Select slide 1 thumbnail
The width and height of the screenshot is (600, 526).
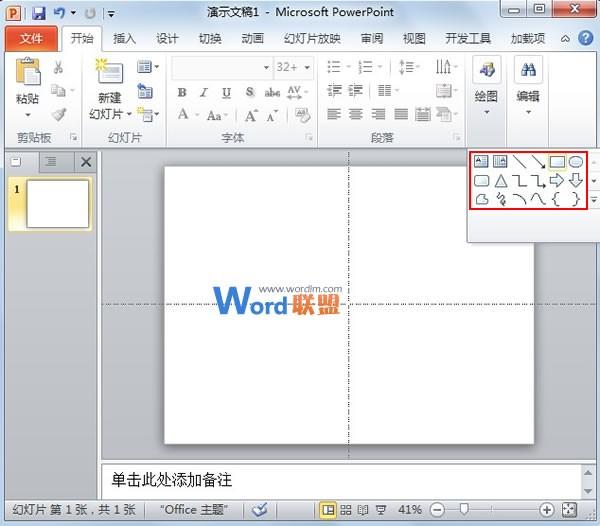tap(57, 204)
